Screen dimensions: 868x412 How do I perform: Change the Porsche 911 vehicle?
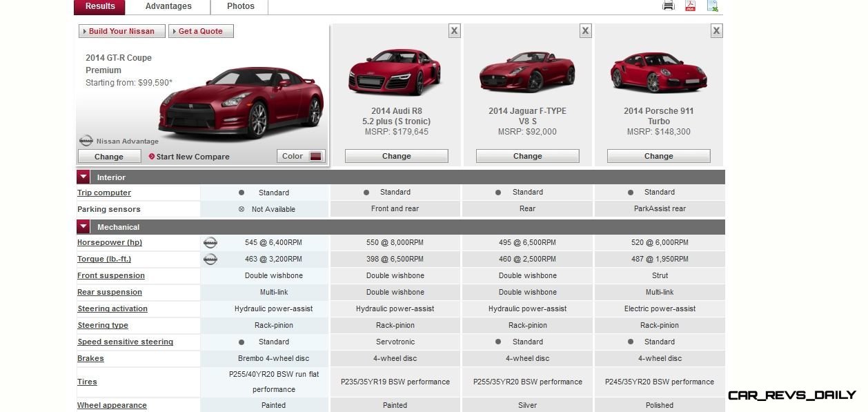click(x=659, y=156)
